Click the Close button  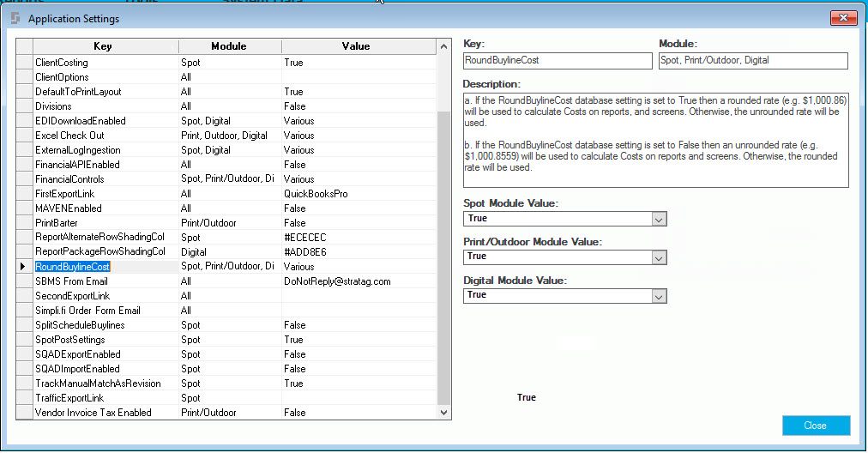816,426
